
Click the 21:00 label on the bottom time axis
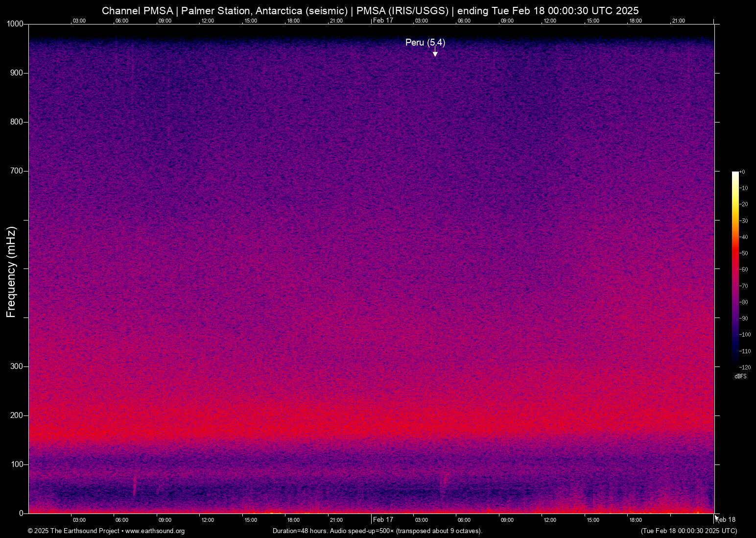pos(336,520)
